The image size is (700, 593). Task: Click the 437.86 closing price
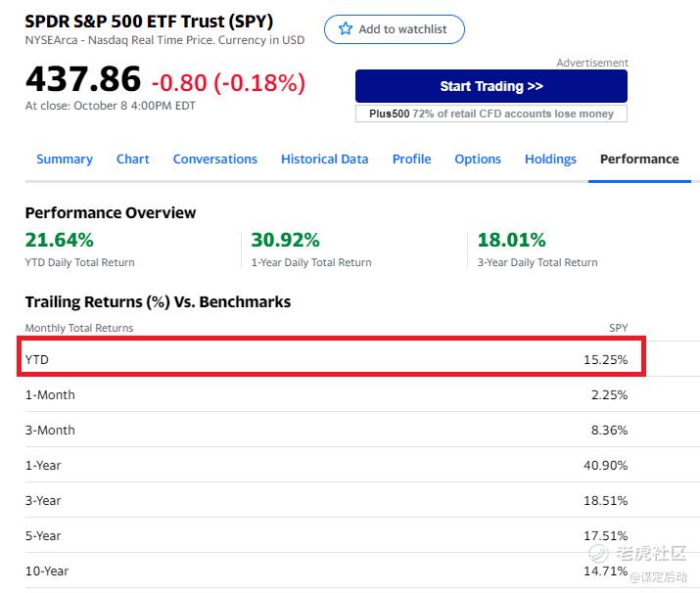coord(83,79)
